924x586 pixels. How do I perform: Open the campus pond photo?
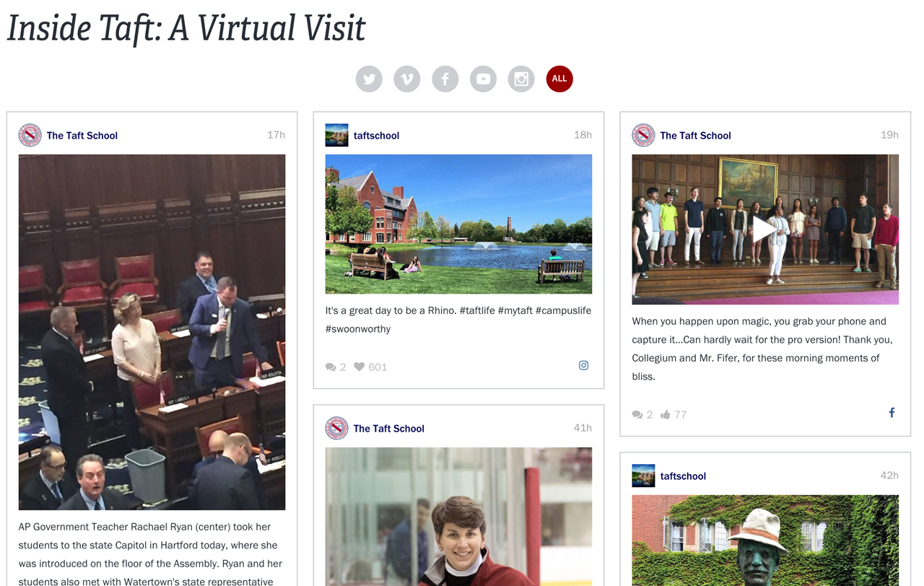coord(458,224)
